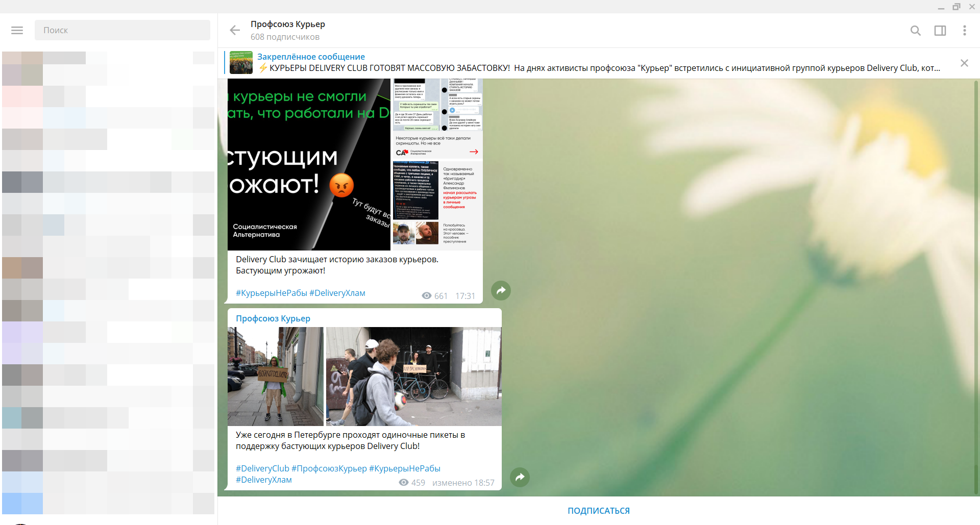Click the 459 views eye icon
The height and width of the screenshot is (525, 980).
pyautogui.click(x=404, y=483)
